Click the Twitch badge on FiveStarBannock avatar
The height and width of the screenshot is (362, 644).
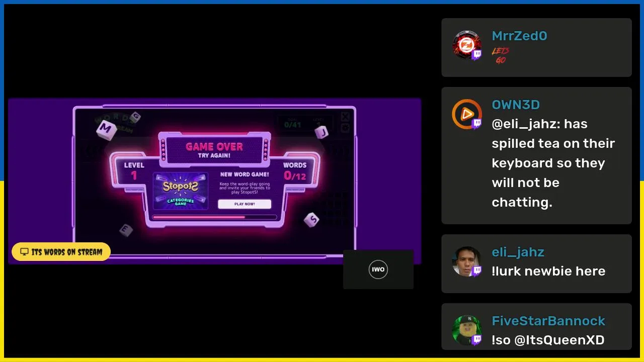(476, 339)
